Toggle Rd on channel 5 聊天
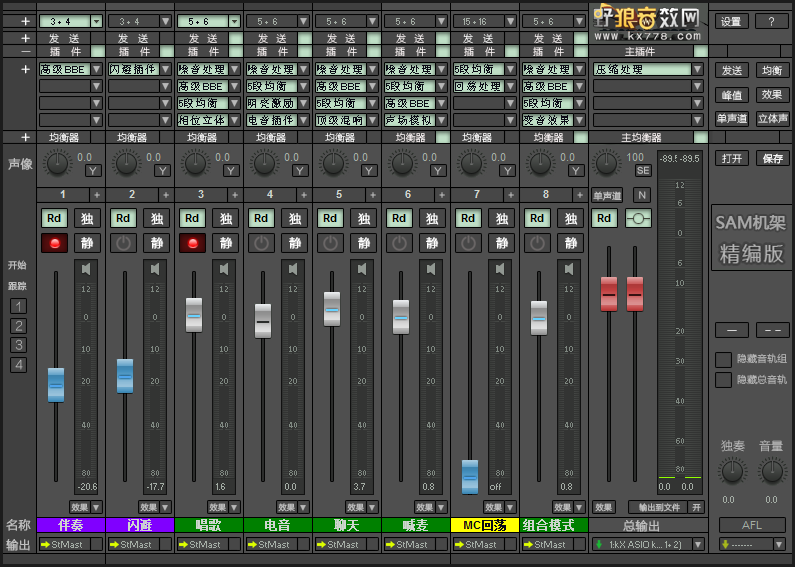Viewport: 795px width, 567px height. click(x=330, y=219)
